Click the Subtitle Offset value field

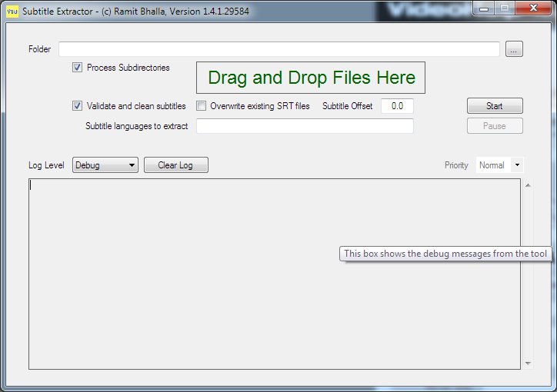point(397,106)
